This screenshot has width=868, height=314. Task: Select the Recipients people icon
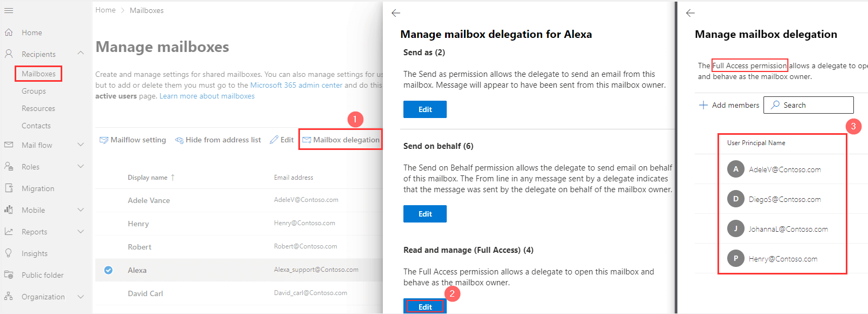(10, 54)
